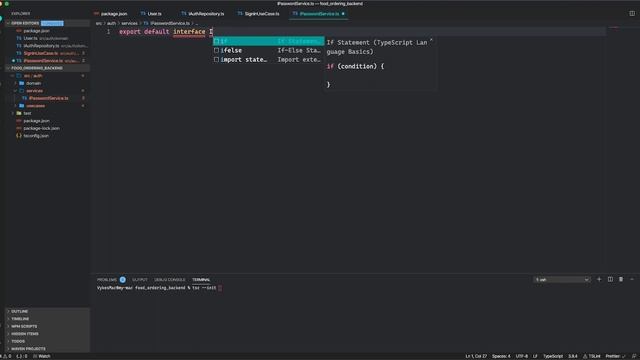Collapse the src/auth folder
The width and height of the screenshot is (640, 360).
pyautogui.click(x=33, y=76)
